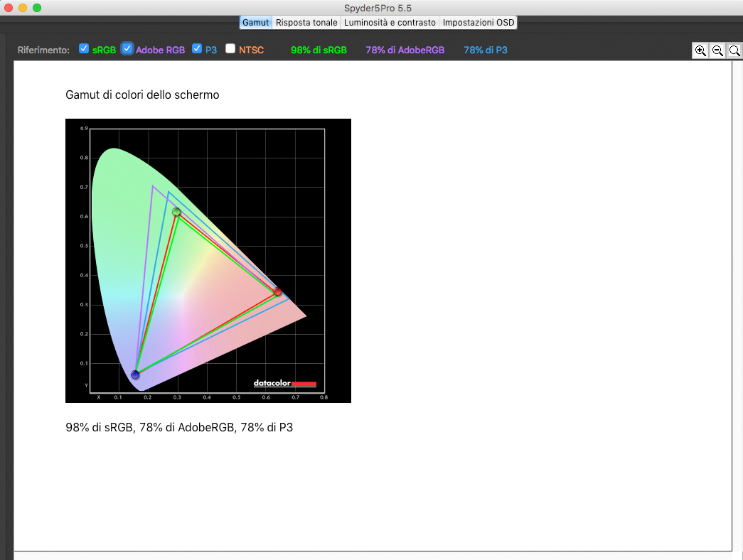This screenshot has height=560, width=743.
Task: Click the green primary marker in the chart
Action: pyautogui.click(x=176, y=212)
